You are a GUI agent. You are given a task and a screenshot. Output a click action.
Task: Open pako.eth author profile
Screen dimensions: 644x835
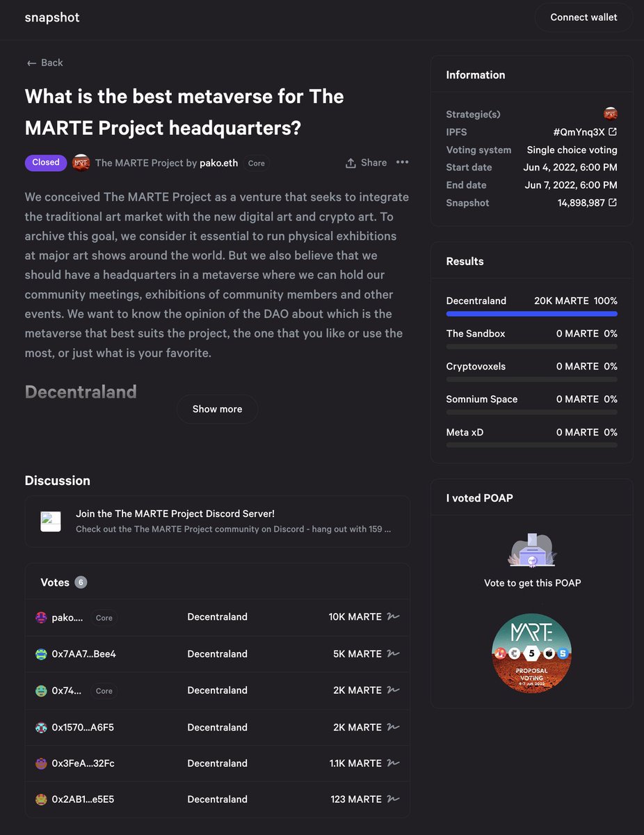218,163
